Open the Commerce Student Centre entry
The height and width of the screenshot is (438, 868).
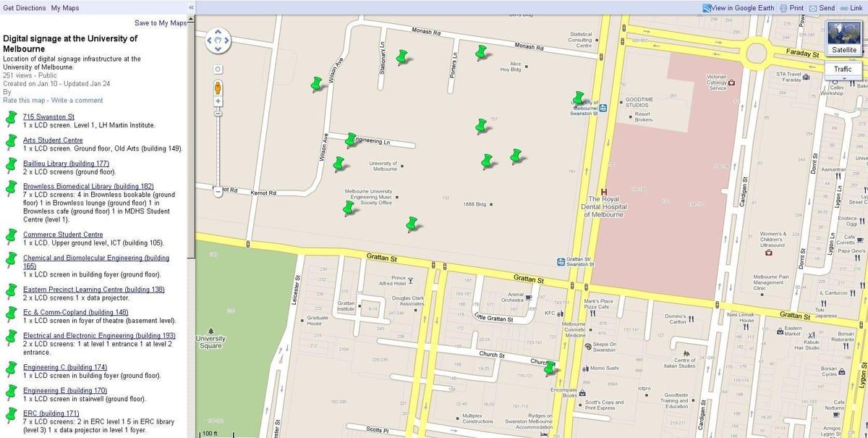63,235
